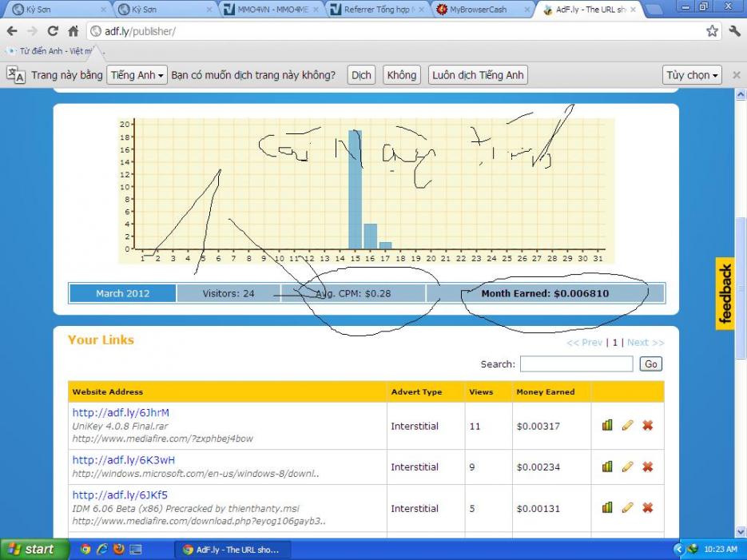Click the chart bar for day 16
Image resolution: width=747 pixels, height=560 pixels.
[x=370, y=236]
